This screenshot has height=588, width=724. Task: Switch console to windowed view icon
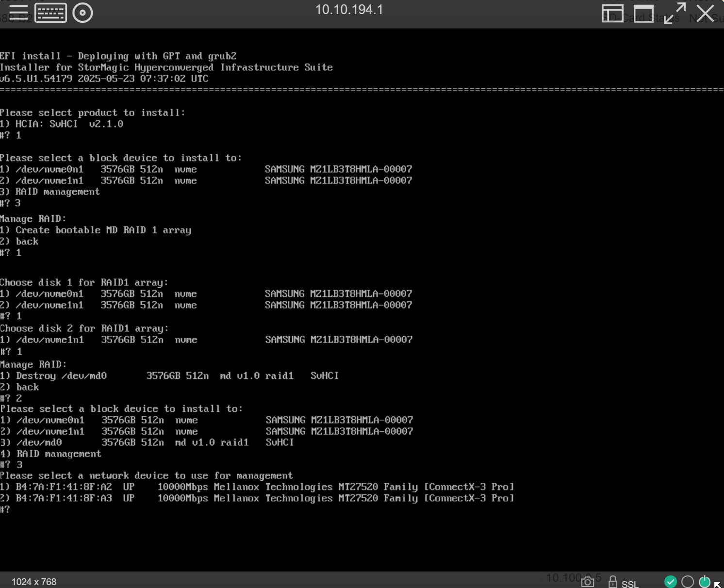(x=643, y=13)
